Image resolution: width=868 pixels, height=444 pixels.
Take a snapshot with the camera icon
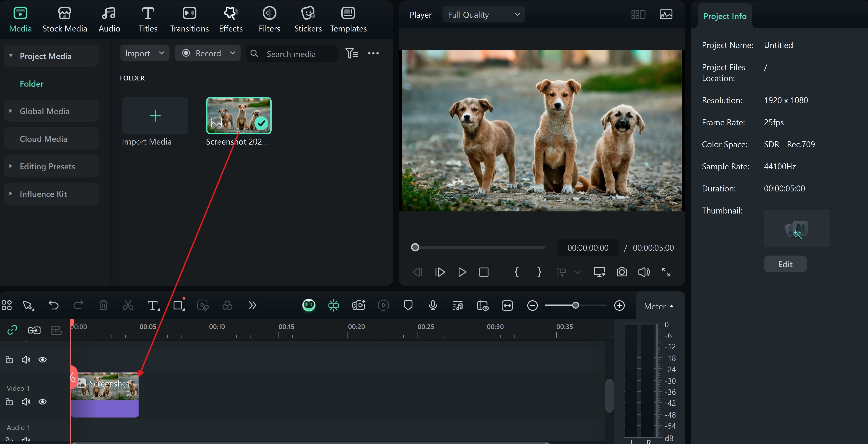click(622, 272)
